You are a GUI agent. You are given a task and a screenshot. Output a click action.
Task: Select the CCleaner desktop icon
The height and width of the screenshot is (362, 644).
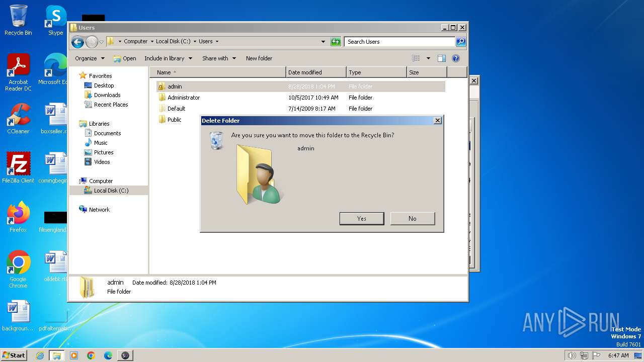18,119
